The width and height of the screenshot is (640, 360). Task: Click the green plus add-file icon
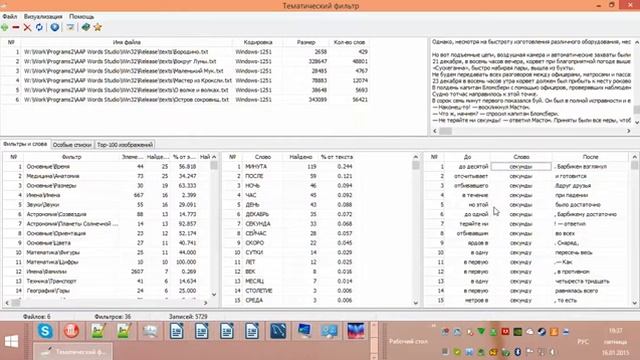point(4,27)
